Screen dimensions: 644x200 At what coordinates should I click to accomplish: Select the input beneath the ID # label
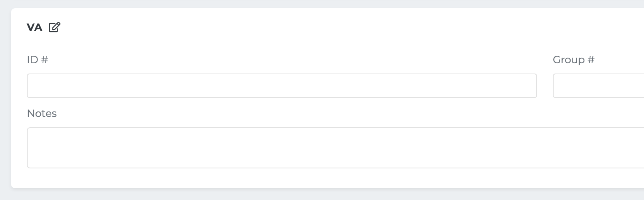point(282,86)
